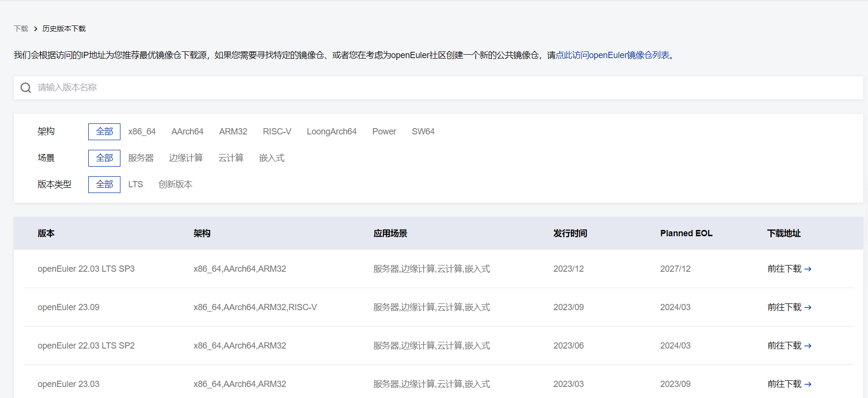The image size is (868, 398).
Task: Select 全部 in the 版本类型 filter
Action: 104,184
